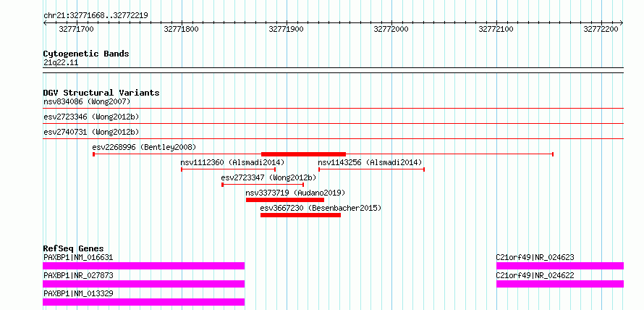
Task: Open gene PAXBP1|NM_013329 label
Action: pyautogui.click(x=78, y=294)
